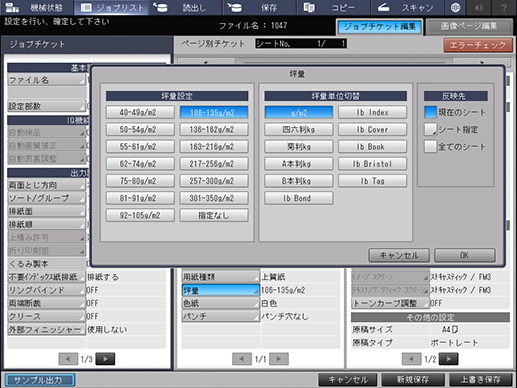Set weight unit to 菊判kg
This screenshot has width=517, height=388.
coord(299,147)
